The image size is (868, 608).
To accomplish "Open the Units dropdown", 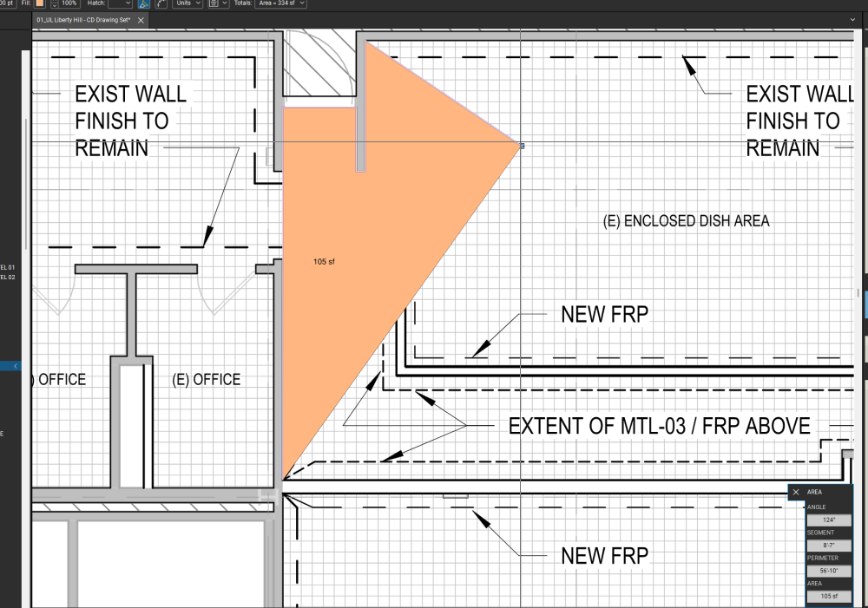I will [x=186, y=4].
